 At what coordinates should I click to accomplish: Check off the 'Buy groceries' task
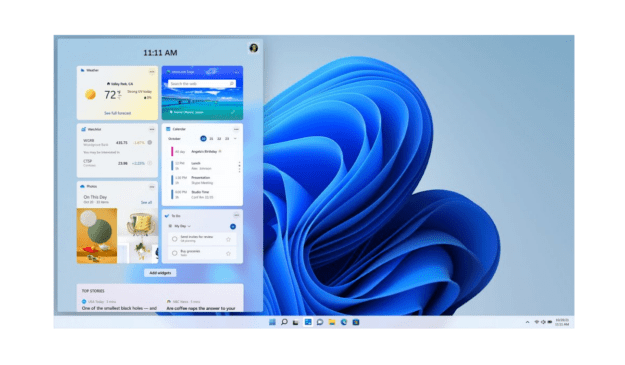(175, 253)
